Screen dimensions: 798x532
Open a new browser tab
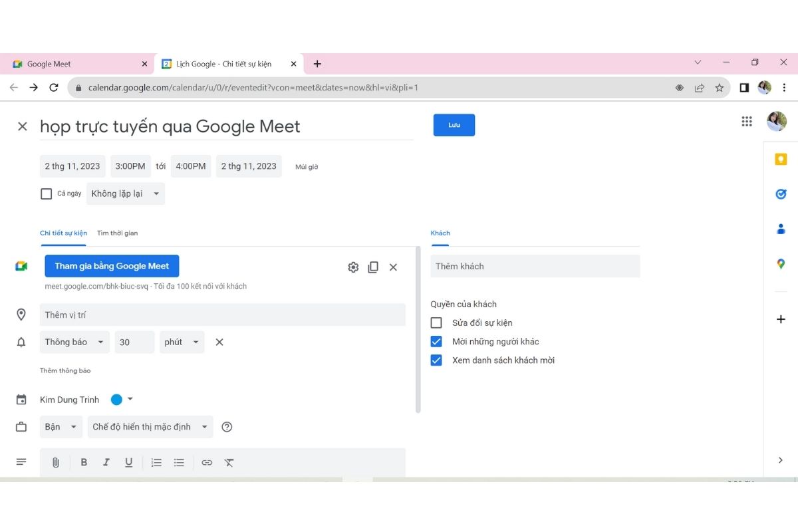coord(317,64)
